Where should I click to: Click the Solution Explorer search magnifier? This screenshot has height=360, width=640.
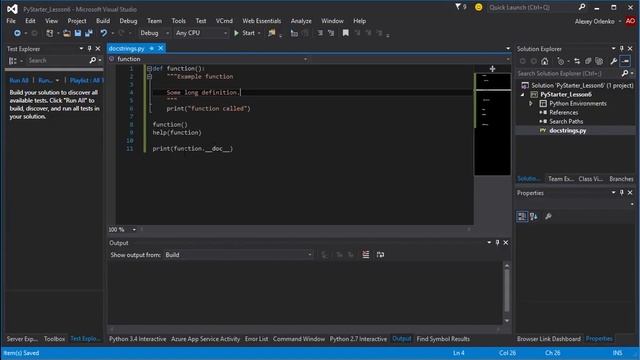click(624, 73)
